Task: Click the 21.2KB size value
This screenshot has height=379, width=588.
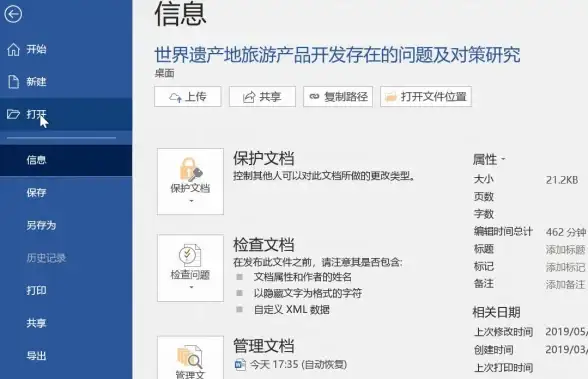Action: click(562, 180)
